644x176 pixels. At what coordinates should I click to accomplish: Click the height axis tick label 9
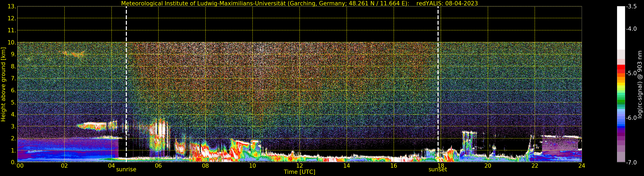13,54
